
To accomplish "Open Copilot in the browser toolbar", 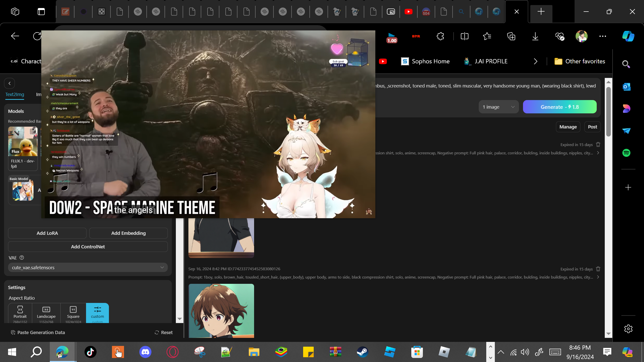I will pos(628,36).
